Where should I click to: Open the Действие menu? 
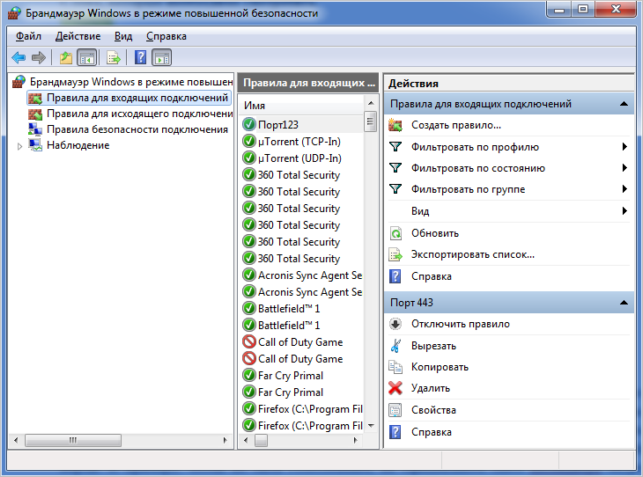[78, 37]
